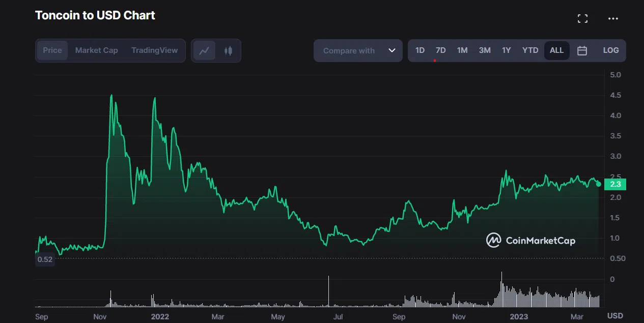Click the green current price dot
Image resolution: width=644 pixels, height=323 pixels.
[598, 184]
